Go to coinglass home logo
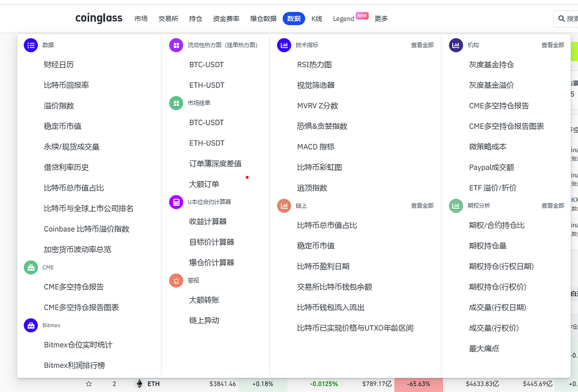Image resolution: width=578 pixels, height=392 pixels. pos(99,18)
